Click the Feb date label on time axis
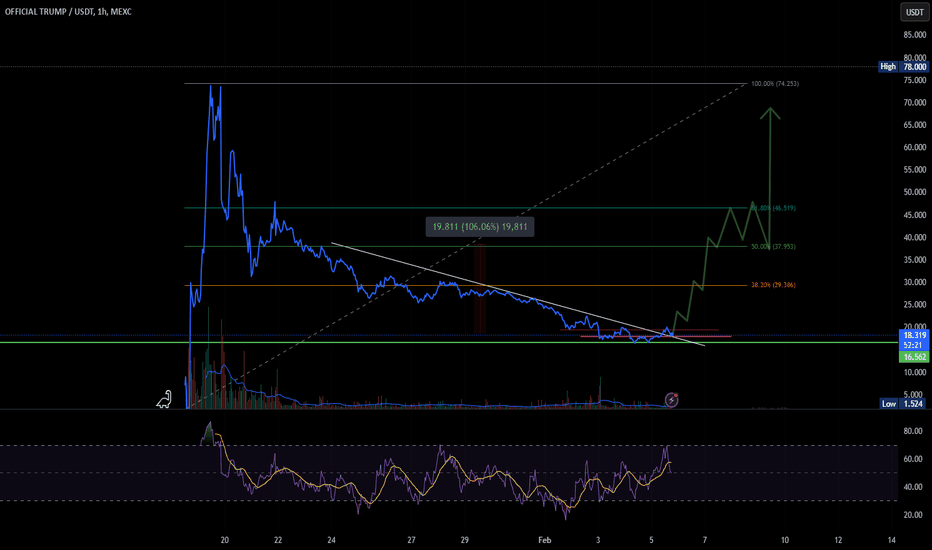The image size is (932, 550). click(x=544, y=540)
